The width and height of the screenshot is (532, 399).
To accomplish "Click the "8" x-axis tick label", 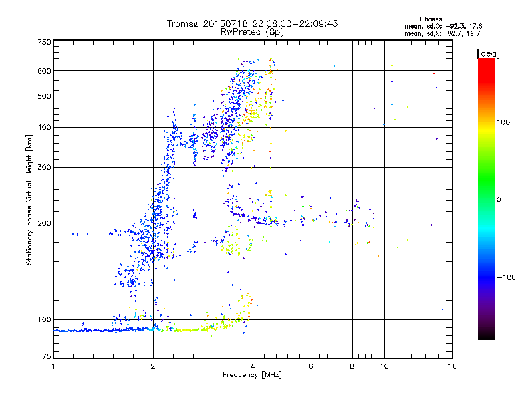I will point(352,366).
